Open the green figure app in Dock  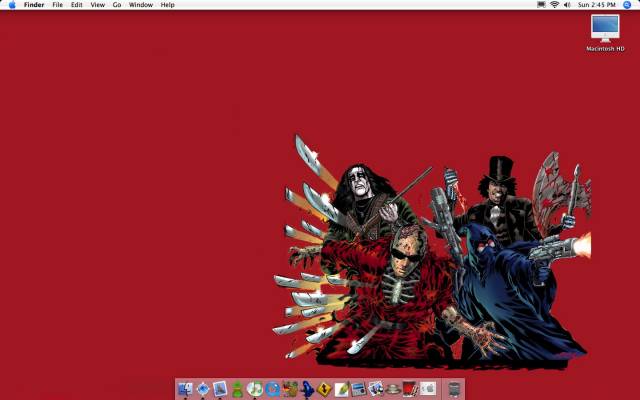tap(237, 389)
